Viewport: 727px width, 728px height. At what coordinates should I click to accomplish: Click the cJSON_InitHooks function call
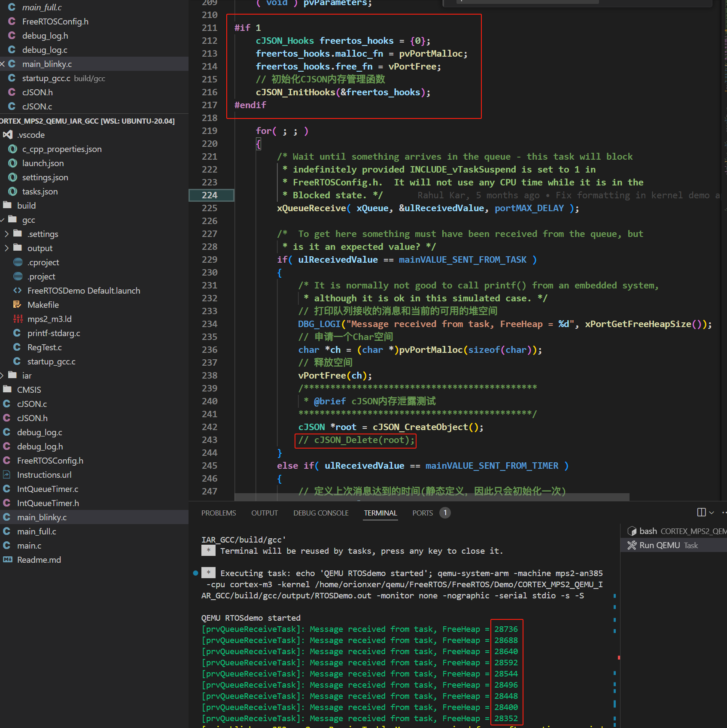tap(295, 92)
